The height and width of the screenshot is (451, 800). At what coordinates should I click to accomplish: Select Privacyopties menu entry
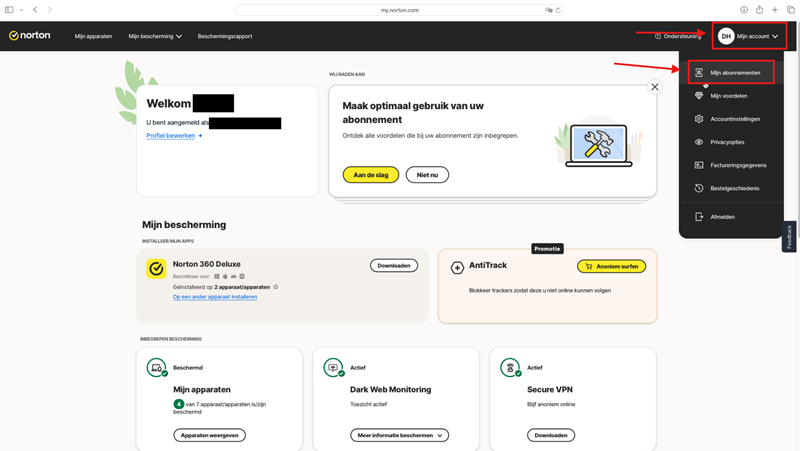point(731,142)
